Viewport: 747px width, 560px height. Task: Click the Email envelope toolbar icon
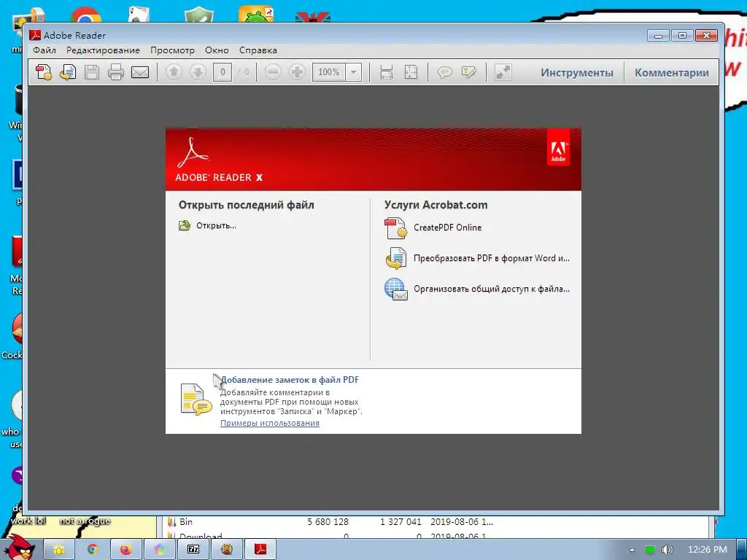pos(140,72)
